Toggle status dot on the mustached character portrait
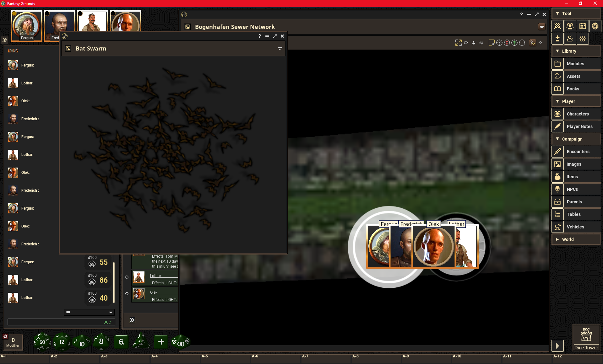This screenshot has height=364, width=603. pyautogui.click(x=80, y=13)
